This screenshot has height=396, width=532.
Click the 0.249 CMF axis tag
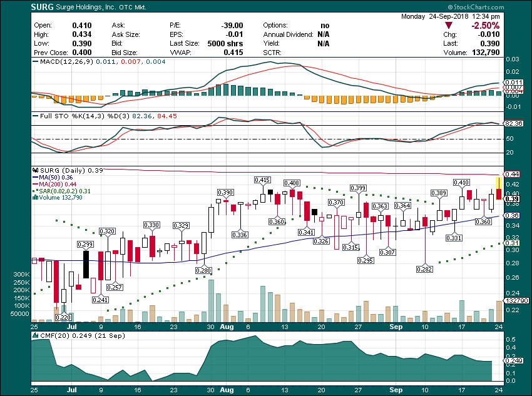(514, 361)
